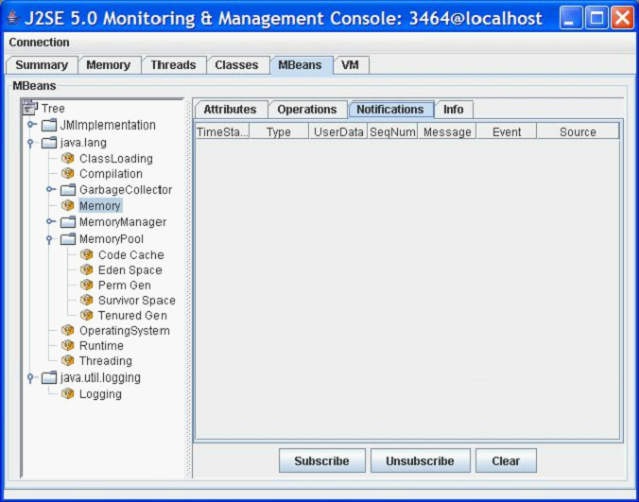This screenshot has width=639, height=502.
Task: Click the Eden Space bean icon
Action: (x=87, y=270)
